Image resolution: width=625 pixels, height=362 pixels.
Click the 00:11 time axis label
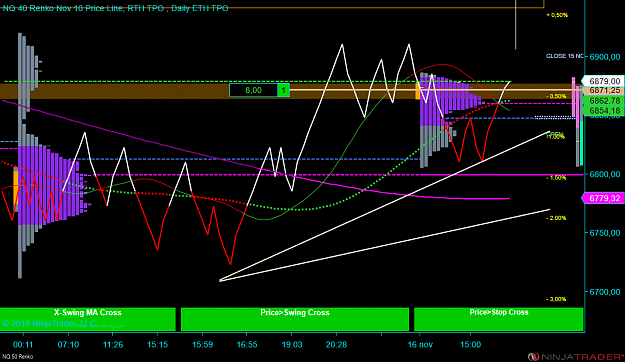tap(23, 344)
